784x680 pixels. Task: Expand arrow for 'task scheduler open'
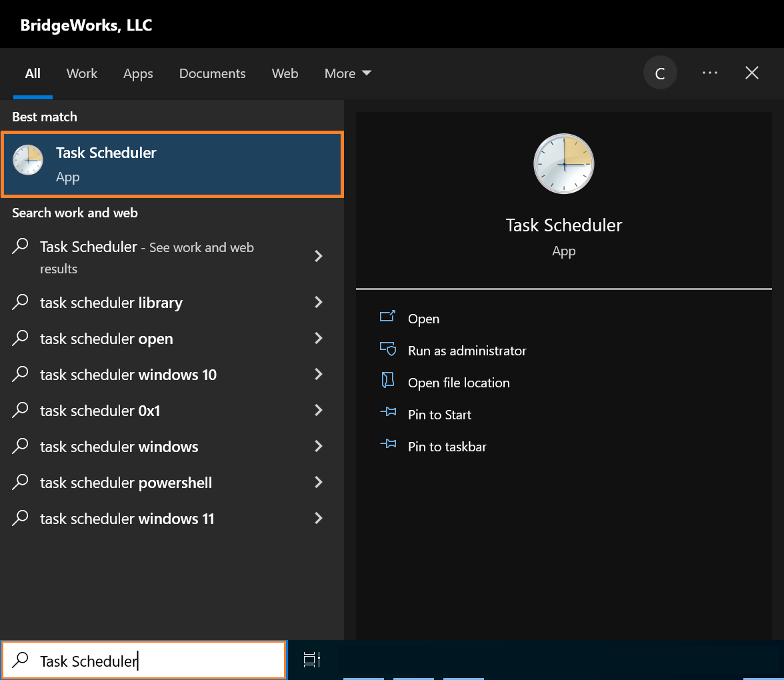pos(319,338)
